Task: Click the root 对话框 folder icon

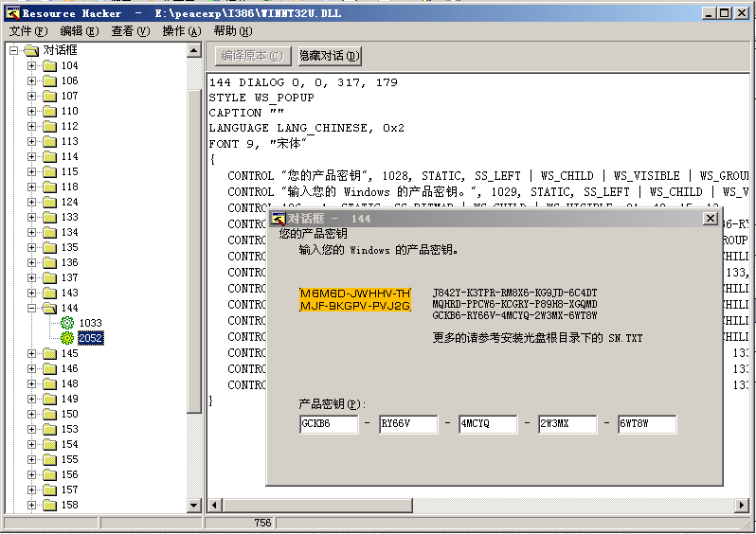Action: pos(31,50)
